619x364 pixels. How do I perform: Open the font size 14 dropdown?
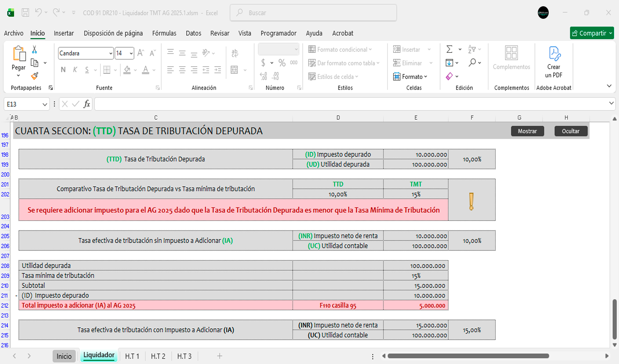pyautogui.click(x=131, y=53)
